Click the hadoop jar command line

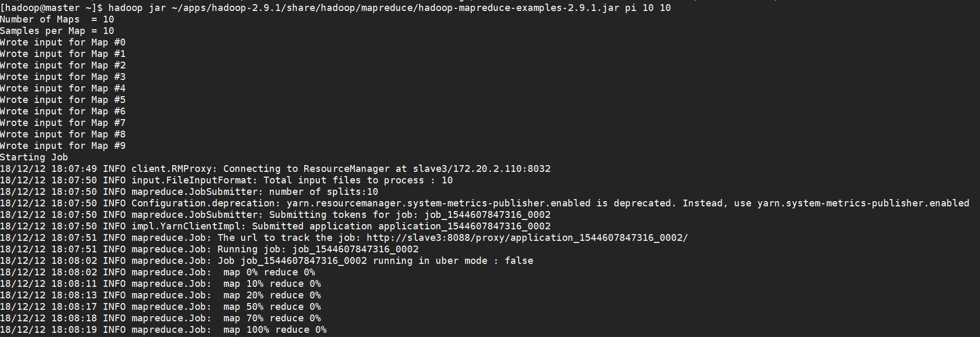click(389, 8)
